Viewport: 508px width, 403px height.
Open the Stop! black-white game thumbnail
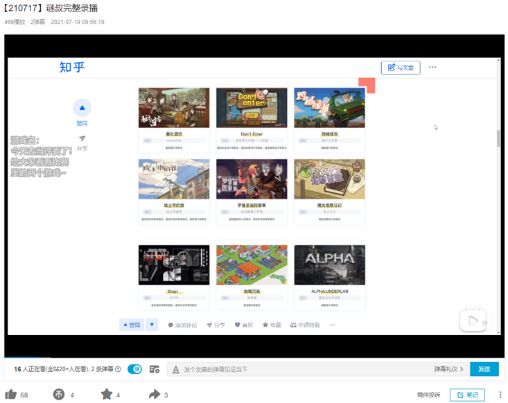(x=174, y=265)
